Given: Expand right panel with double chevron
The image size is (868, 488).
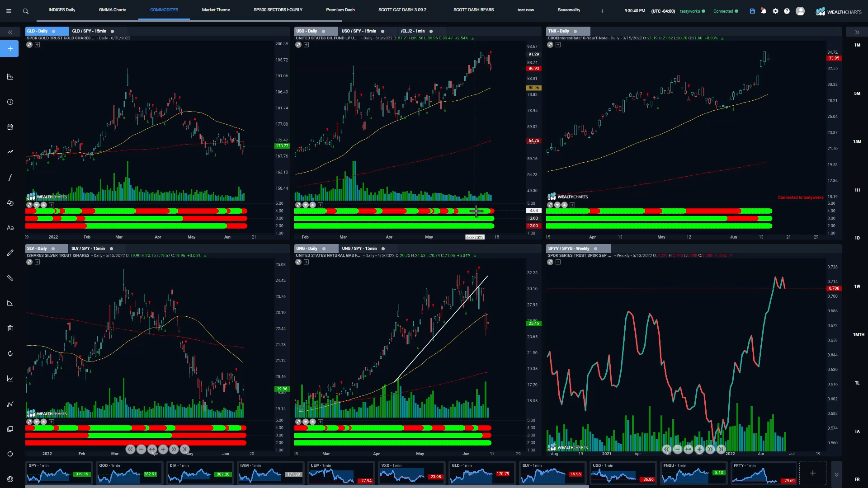Looking at the screenshot, I should pyautogui.click(x=857, y=32).
